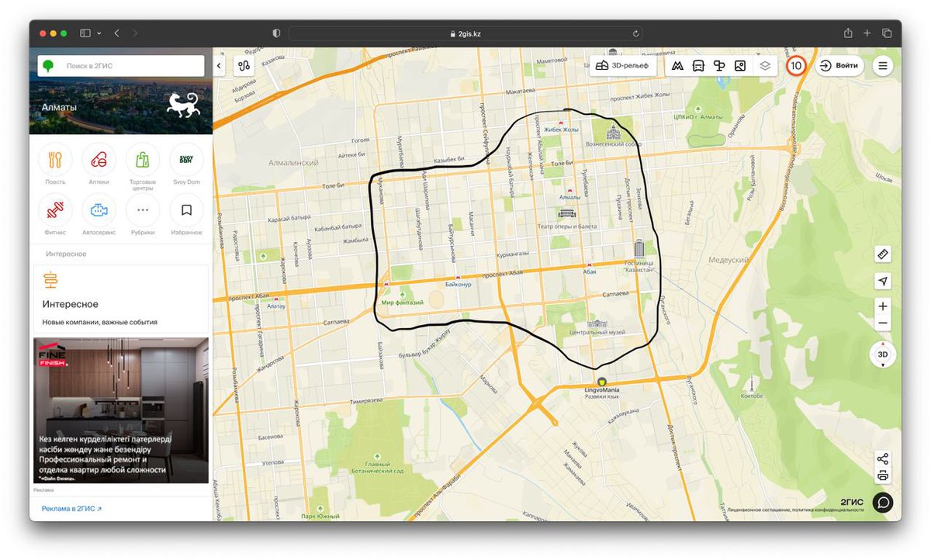This screenshot has height=560, width=931.
Task: Choose the Фитнес dumbbell icon
Action: tap(55, 210)
